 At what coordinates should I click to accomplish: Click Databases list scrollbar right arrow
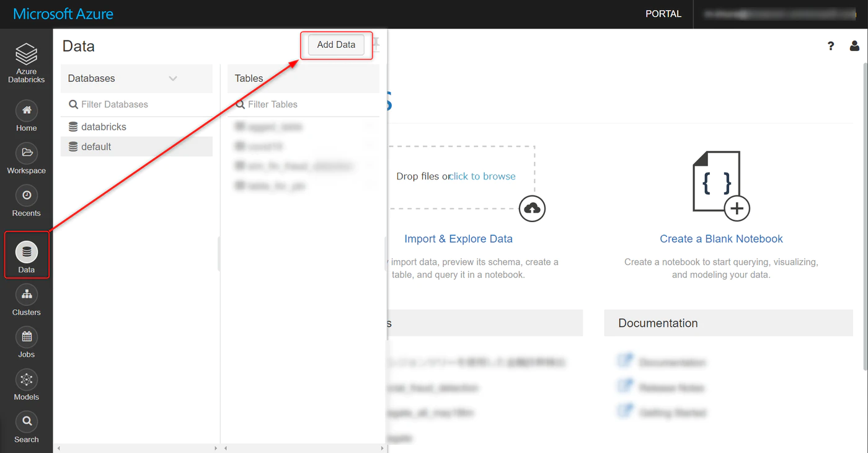(216, 448)
